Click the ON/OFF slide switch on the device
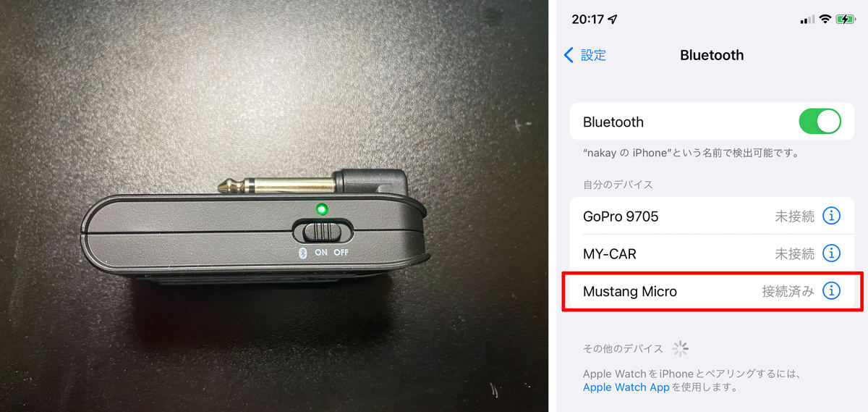This screenshot has width=868, height=412. pyautogui.click(x=323, y=232)
